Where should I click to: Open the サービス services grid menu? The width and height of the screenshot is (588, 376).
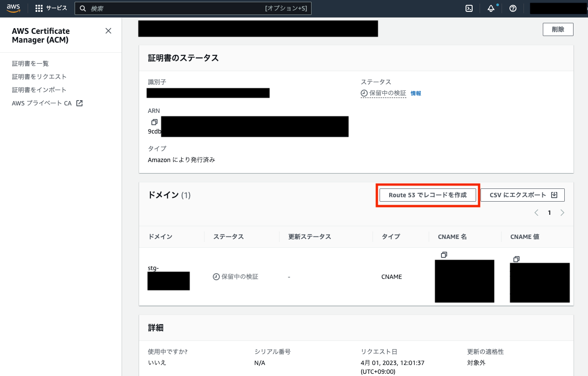click(51, 8)
